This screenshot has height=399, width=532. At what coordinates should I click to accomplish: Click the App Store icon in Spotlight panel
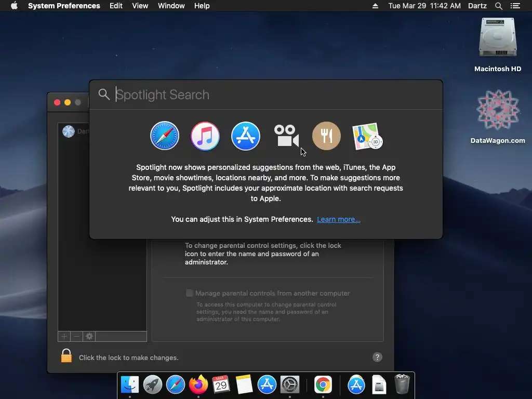coord(246,136)
